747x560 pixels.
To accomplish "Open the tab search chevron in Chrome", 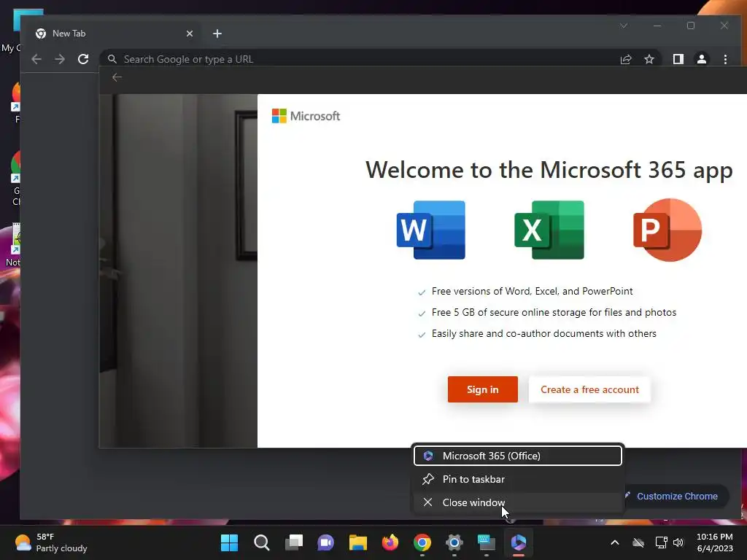I will click(x=624, y=26).
